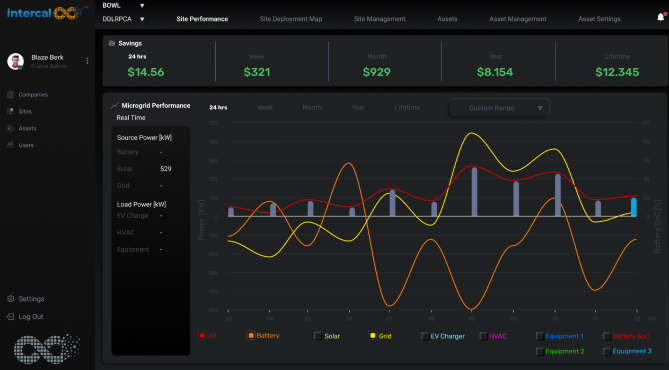This screenshot has width=669, height=370.
Task: Enable the Solar series checkbox
Action: pos(317,336)
